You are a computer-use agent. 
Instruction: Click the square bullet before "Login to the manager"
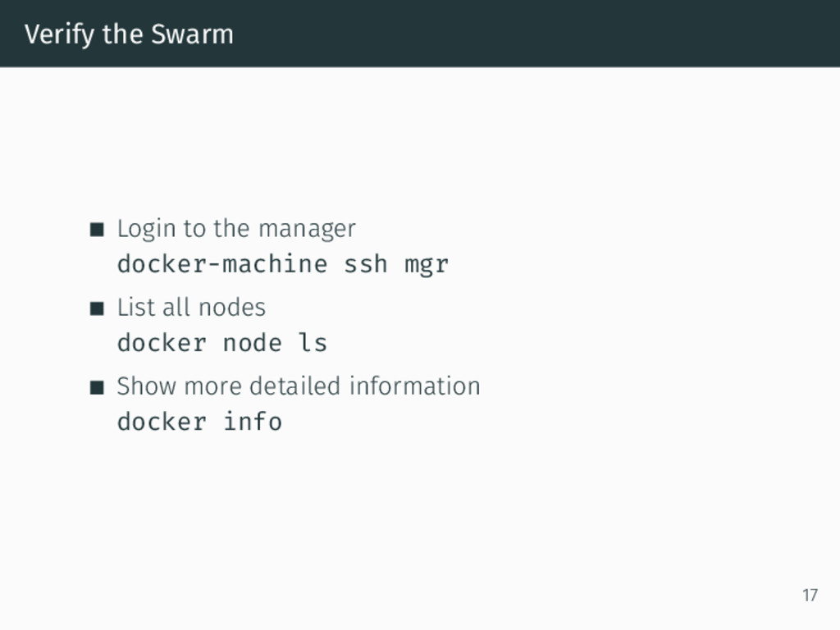[x=98, y=229]
